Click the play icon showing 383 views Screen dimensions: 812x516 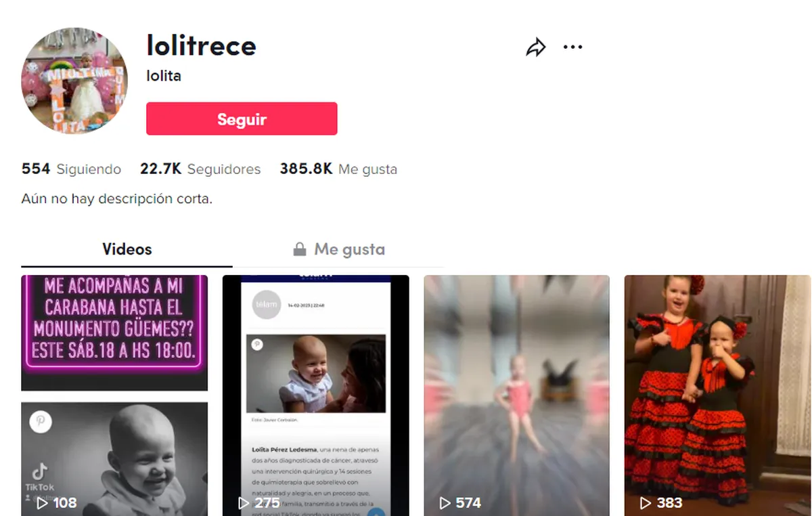pos(646,503)
